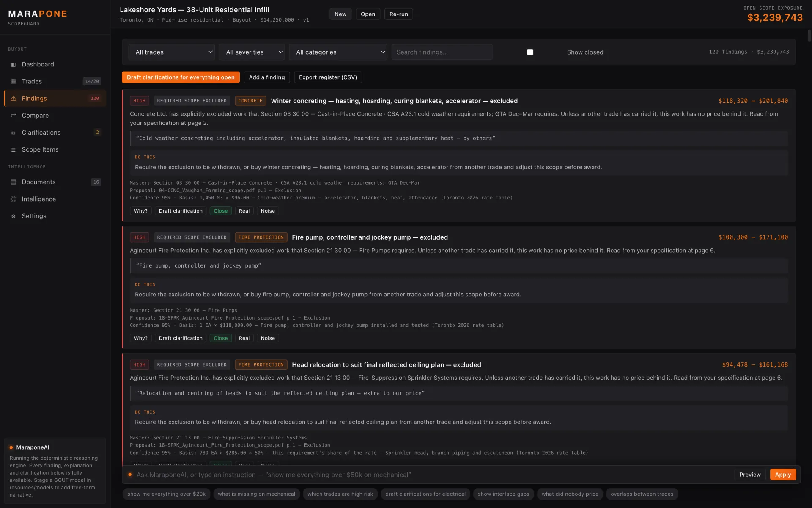Click Export register (CSV) button
This screenshot has height=508, width=812.
pyautogui.click(x=328, y=77)
